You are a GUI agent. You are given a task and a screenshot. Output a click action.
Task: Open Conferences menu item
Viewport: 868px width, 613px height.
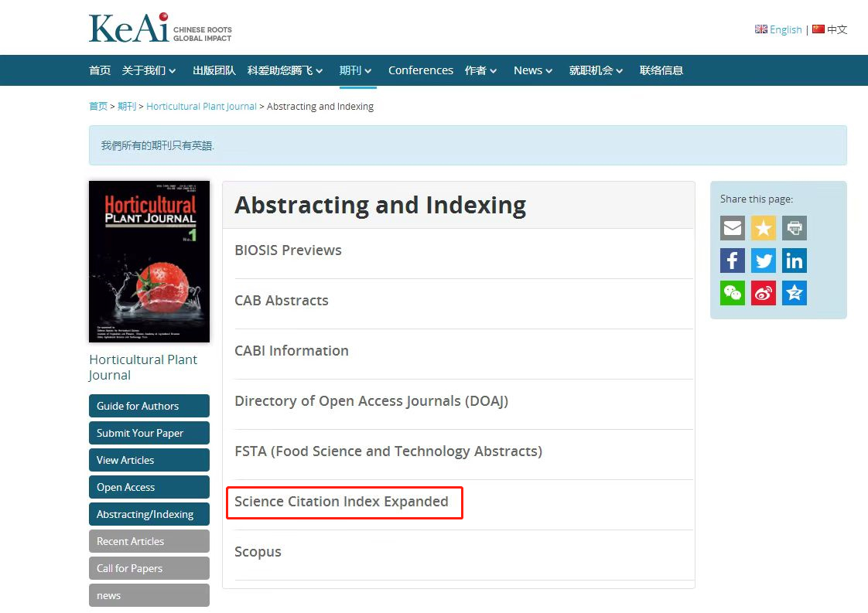(421, 70)
